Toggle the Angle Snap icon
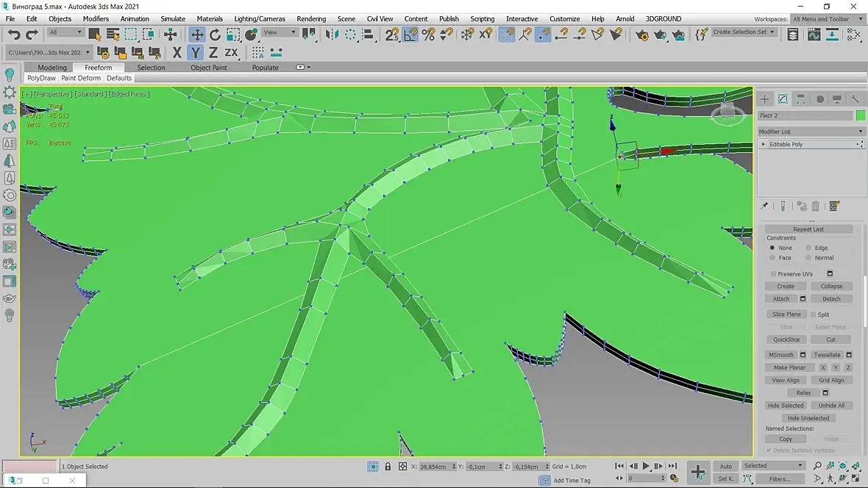 coord(410,34)
